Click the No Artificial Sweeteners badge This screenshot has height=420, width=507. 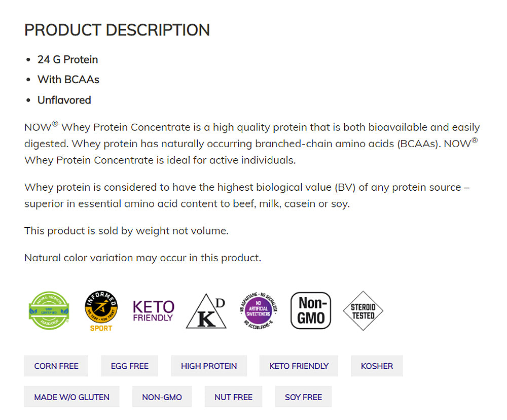259,310
